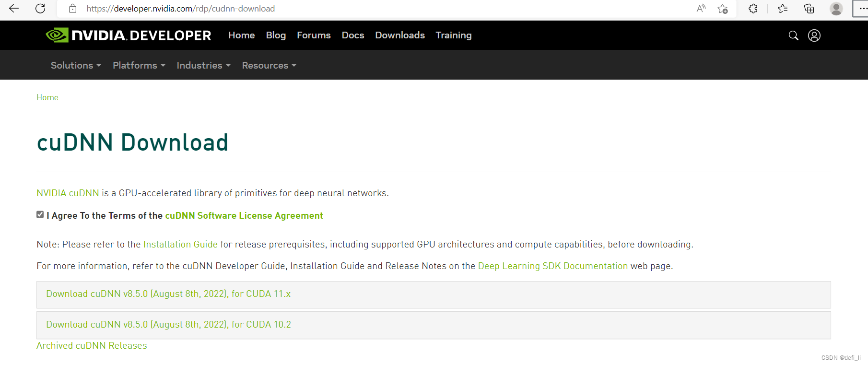Expand the Industries dropdown menu
The image size is (868, 365).
click(204, 65)
